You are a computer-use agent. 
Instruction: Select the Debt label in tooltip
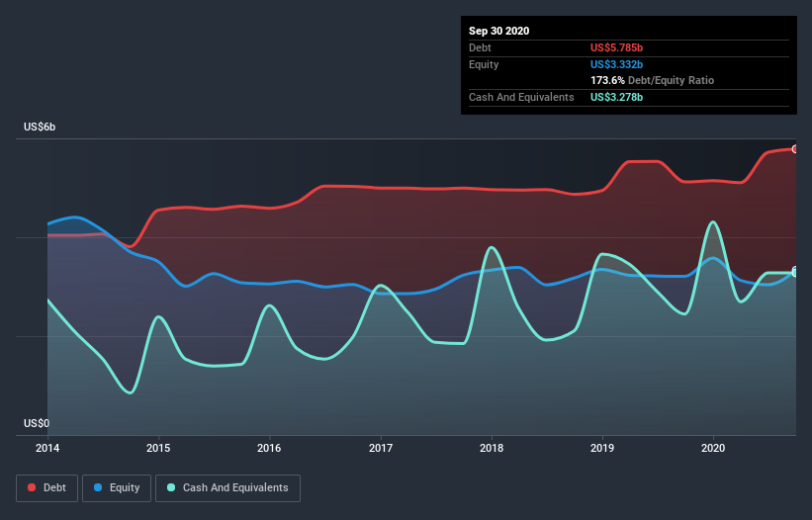[x=480, y=47]
